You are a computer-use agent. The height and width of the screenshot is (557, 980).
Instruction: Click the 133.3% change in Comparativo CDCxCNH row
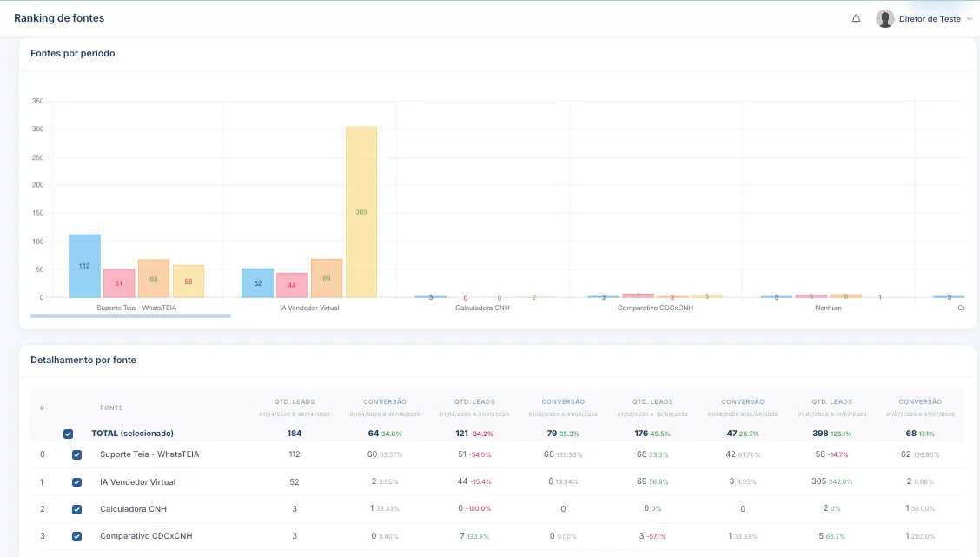coord(478,536)
